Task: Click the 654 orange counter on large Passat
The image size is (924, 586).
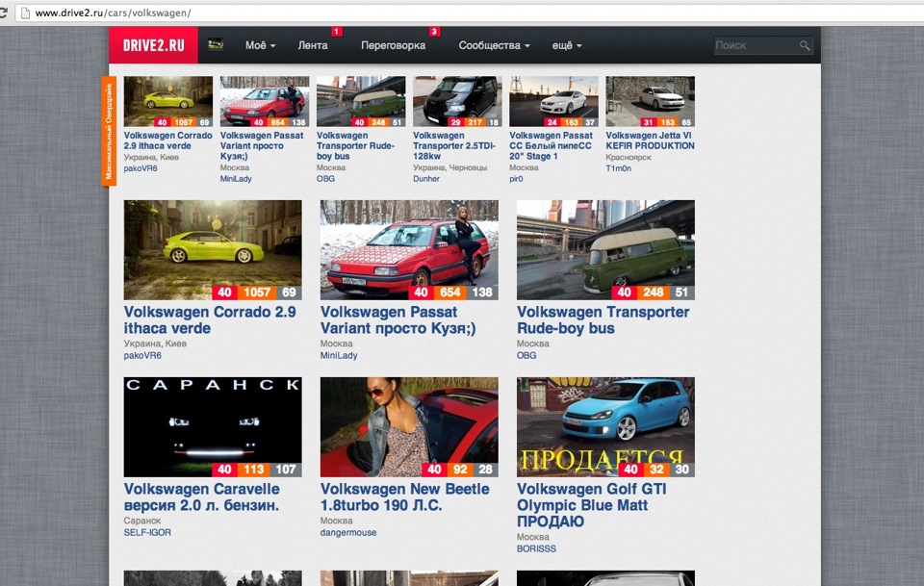Action: (450, 293)
